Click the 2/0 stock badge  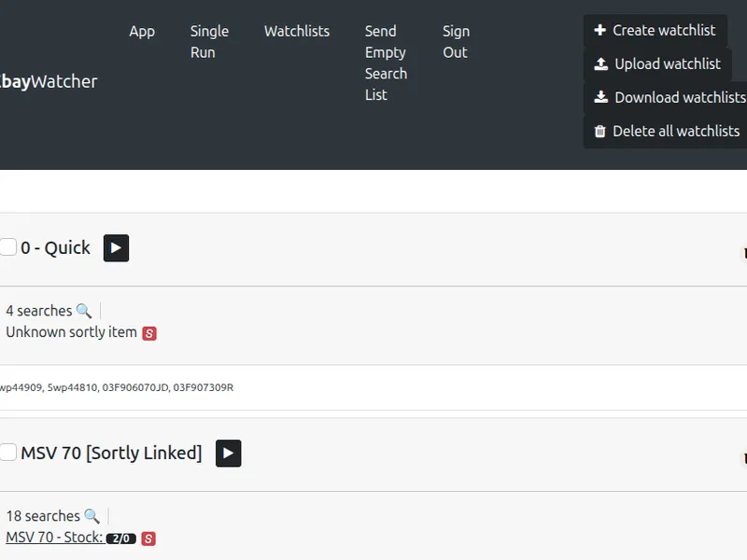120,539
